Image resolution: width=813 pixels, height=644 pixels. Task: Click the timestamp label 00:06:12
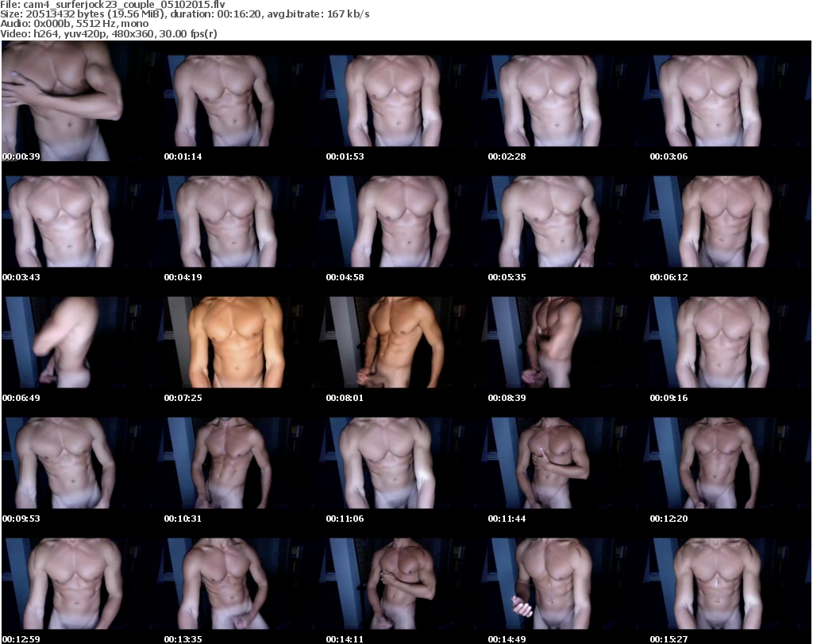click(x=669, y=277)
